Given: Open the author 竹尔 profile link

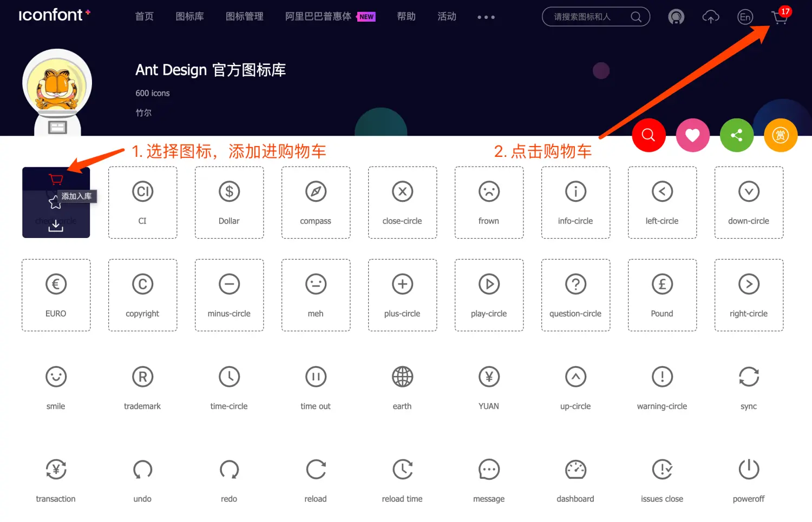Looking at the screenshot, I should pos(143,113).
